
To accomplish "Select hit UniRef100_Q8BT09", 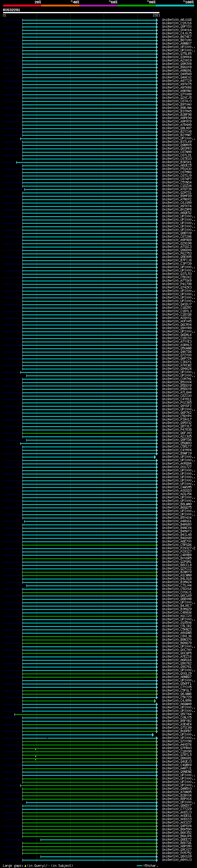I will click(x=176, y=233).
